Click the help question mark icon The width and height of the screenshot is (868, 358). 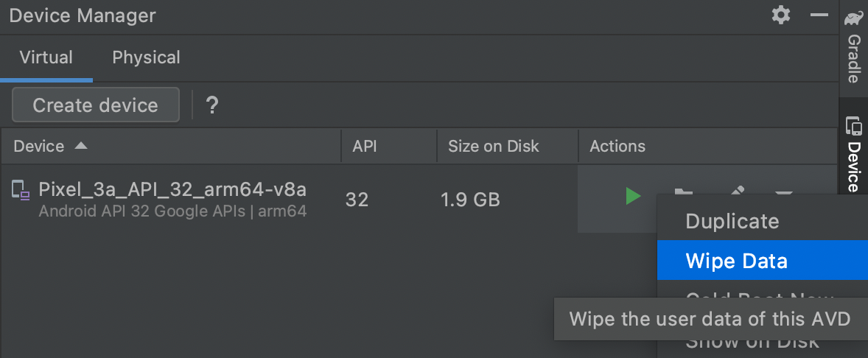(x=212, y=105)
